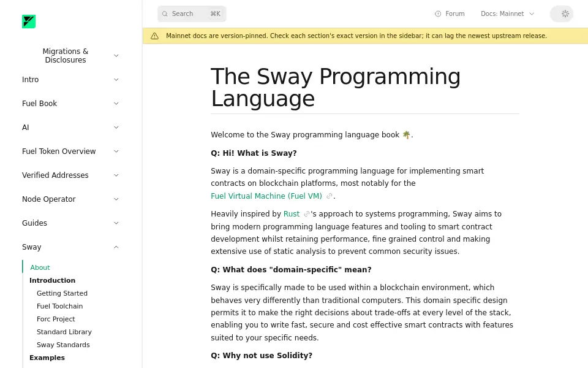This screenshot has height=368, width=588.
Task: Click the link icon after Fuel Virtual Machine
Action: (x=329, y=196)
